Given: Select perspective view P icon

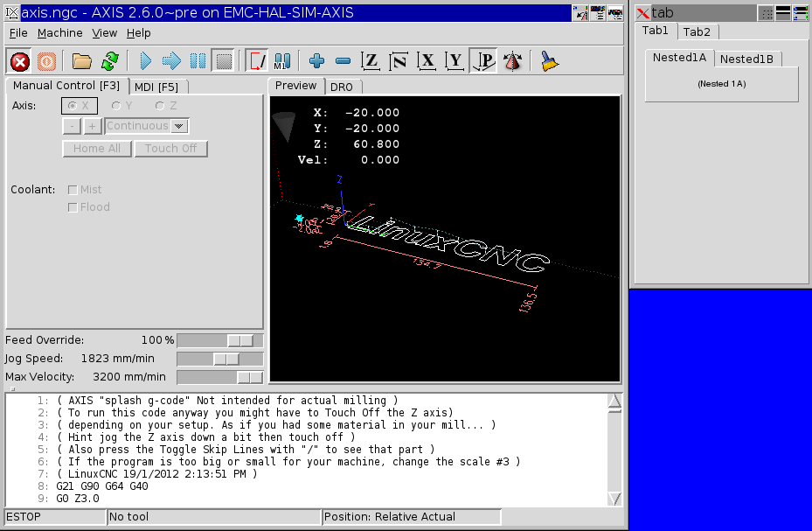Looking at the screenshot, I should point(483,61).
